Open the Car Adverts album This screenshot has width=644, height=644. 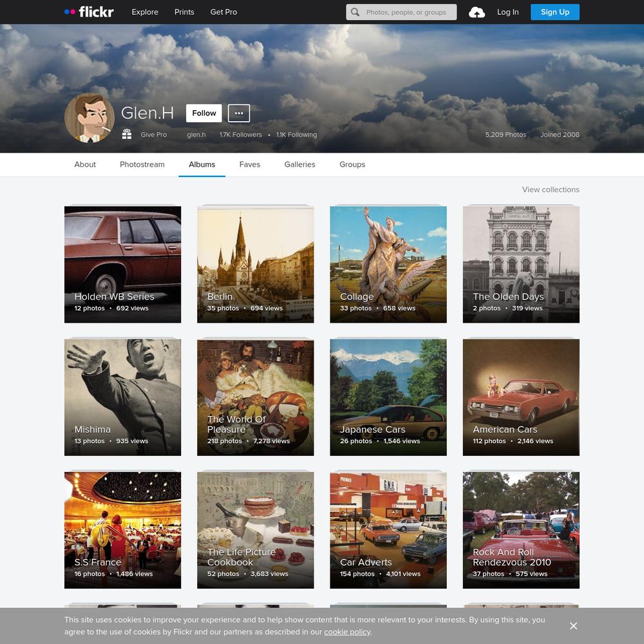(388, 530)
